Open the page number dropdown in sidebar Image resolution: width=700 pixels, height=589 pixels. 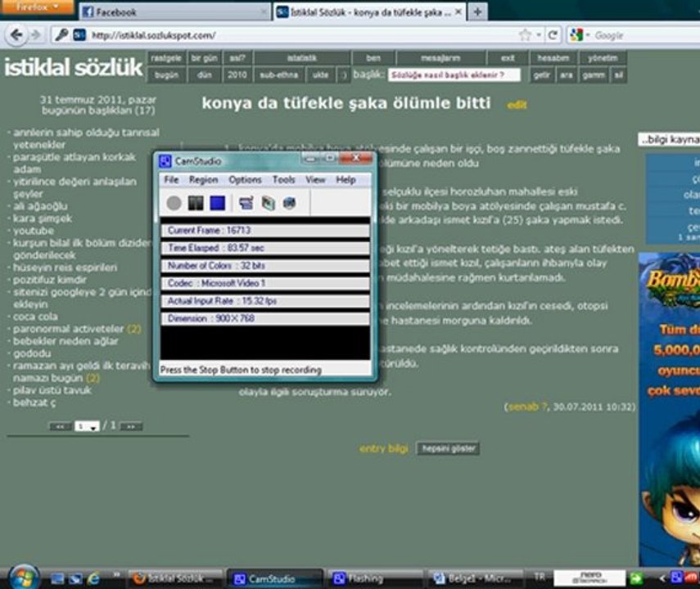[87, 426]
